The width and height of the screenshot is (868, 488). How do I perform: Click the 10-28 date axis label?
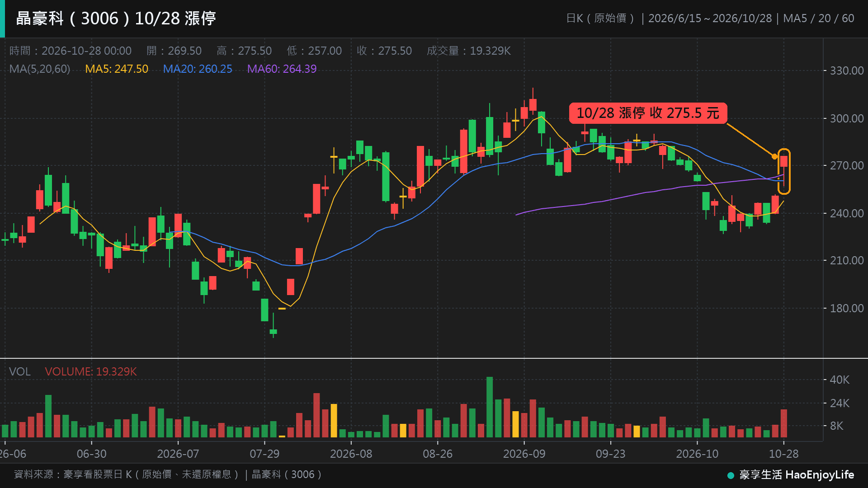(x=784, y=454)
